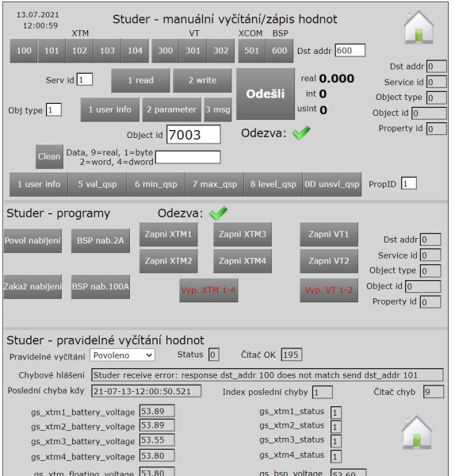Select '1 user info' property button in bottom row
This screenshot has width=455, height=476.
(x=39, y=184)
